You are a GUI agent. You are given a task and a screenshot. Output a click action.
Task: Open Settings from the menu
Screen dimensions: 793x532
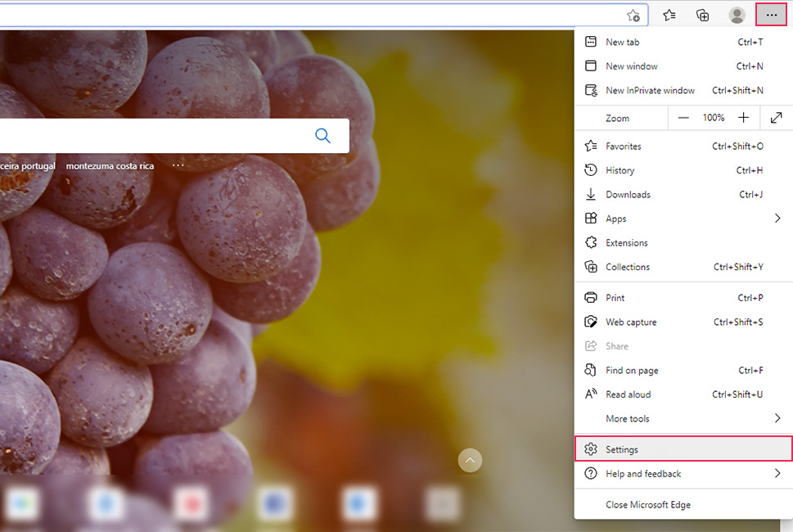coord(683,449)
